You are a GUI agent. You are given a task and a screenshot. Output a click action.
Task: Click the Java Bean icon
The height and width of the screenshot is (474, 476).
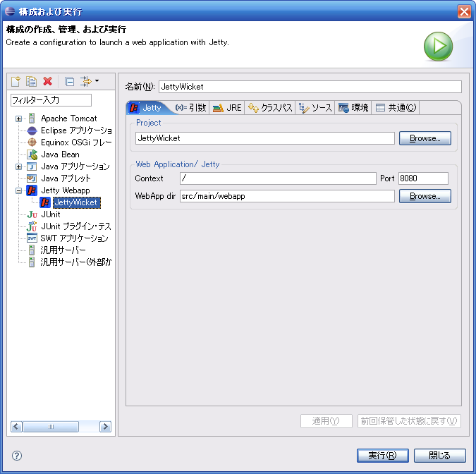(x=32, y=154)
